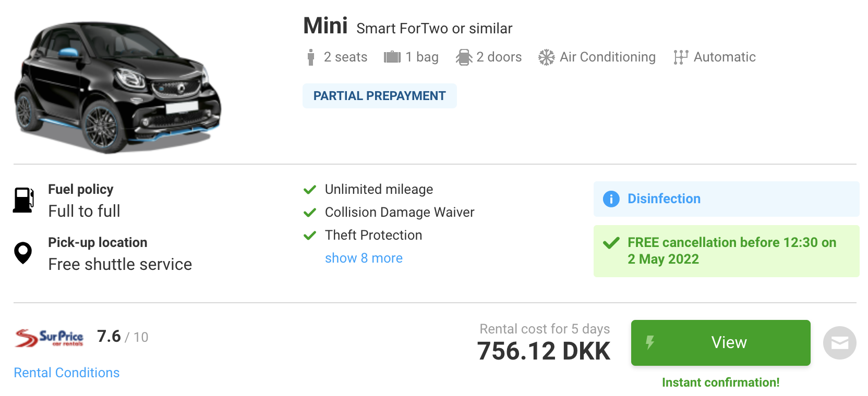Click the 1 bag suitcase icon
Screen dimensions: 868x396
coord(392,57)
